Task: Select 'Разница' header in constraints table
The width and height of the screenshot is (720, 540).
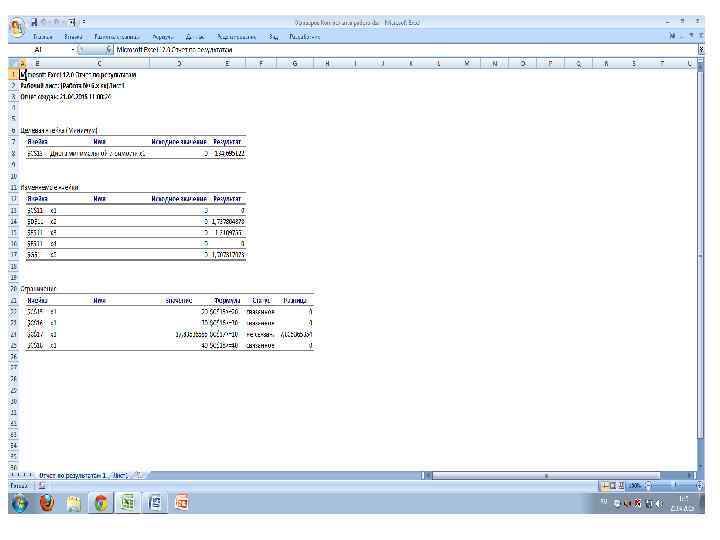Action: (x=295, y=300)
